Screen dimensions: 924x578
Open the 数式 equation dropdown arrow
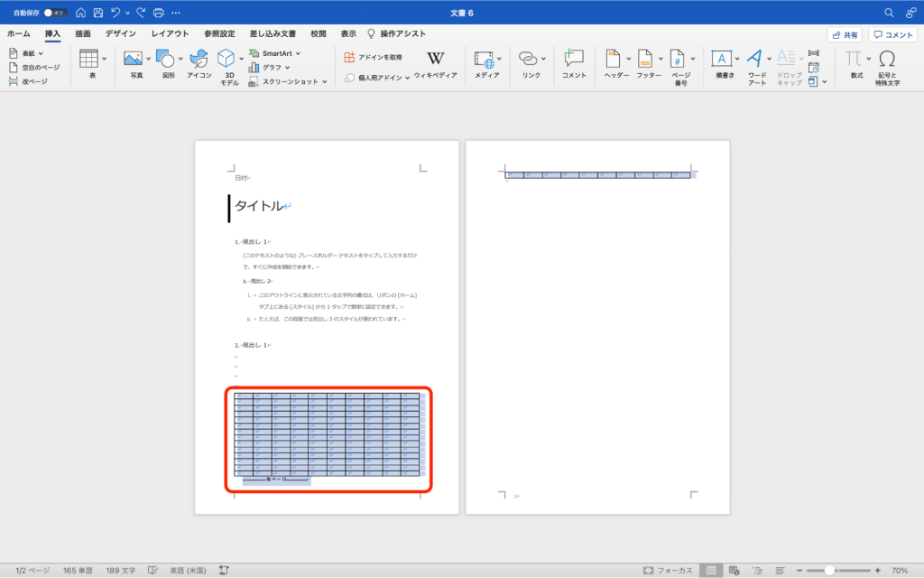(869, 59)
